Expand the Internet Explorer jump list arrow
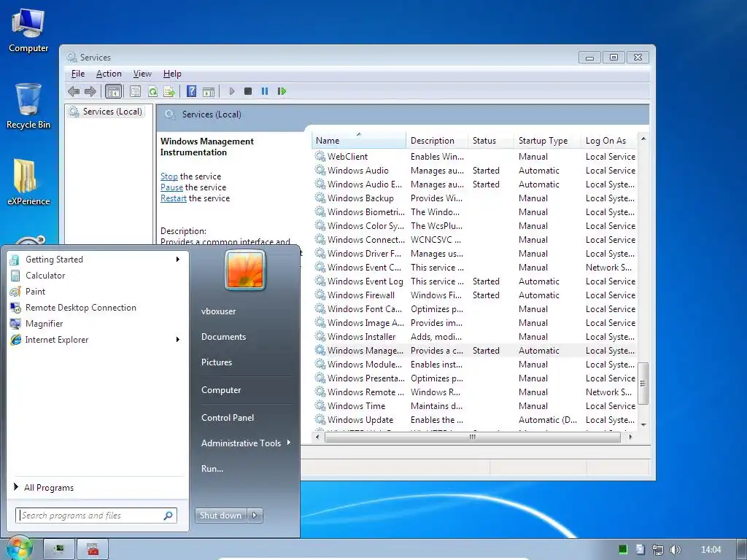Image resolution: width=747 pixels, height=560 pixels. [x=178, y=340]
